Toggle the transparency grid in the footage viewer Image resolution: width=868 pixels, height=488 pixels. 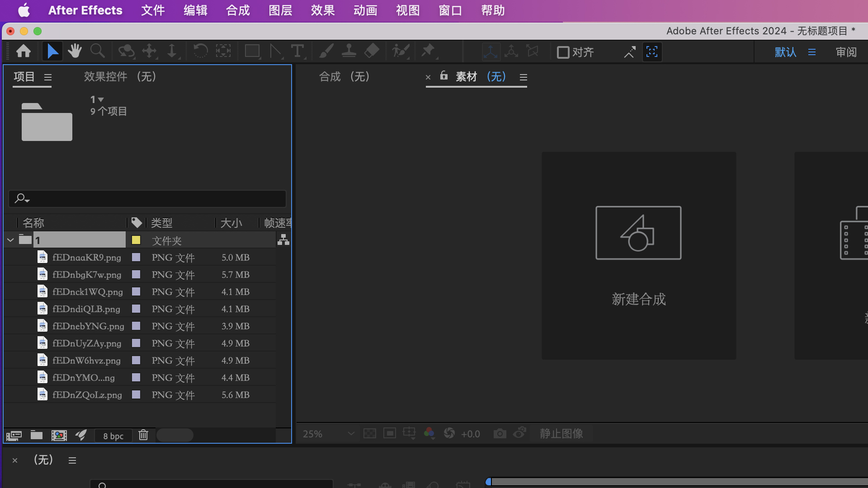370,433
